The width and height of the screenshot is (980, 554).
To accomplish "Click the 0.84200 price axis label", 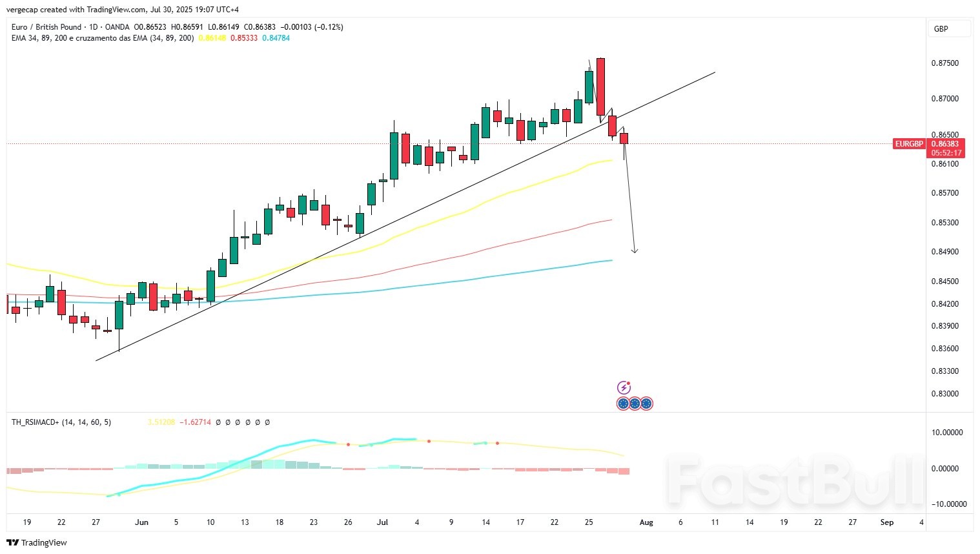I will pyautogui.click(x=944, y=304).
